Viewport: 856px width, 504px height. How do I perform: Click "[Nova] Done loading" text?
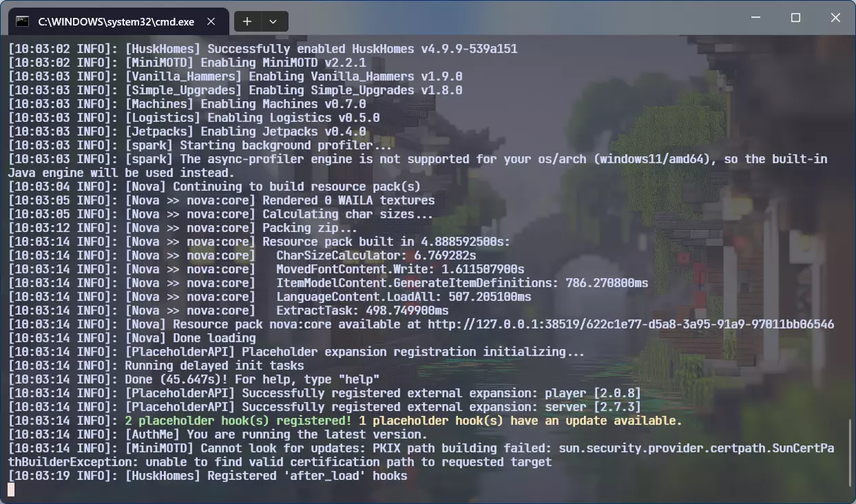(190, 338)
